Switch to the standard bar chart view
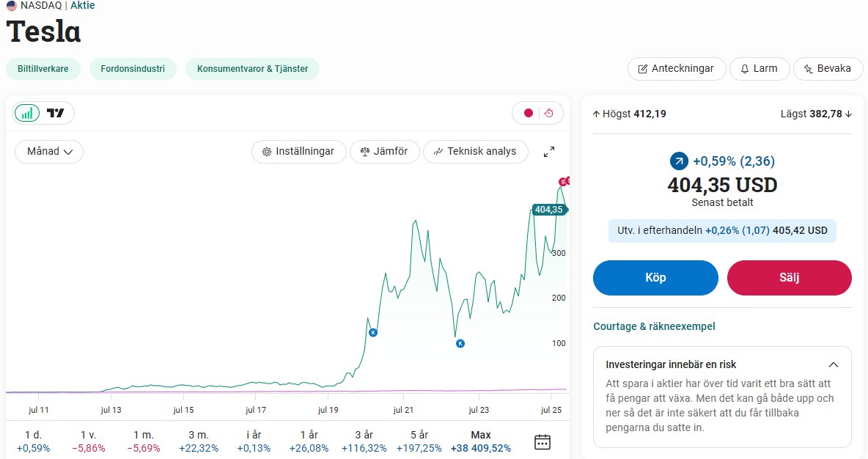 point(27,113)
